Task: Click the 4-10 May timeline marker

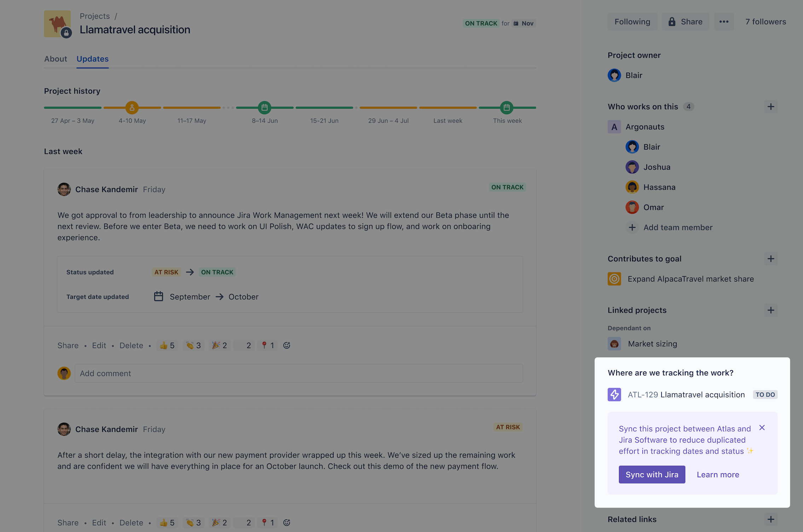Action: [132, 108]
